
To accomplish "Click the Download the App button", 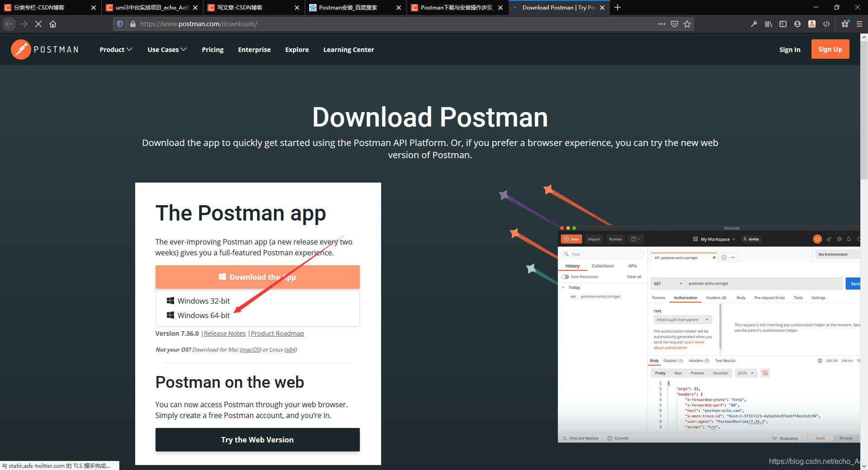I will 257,277.
